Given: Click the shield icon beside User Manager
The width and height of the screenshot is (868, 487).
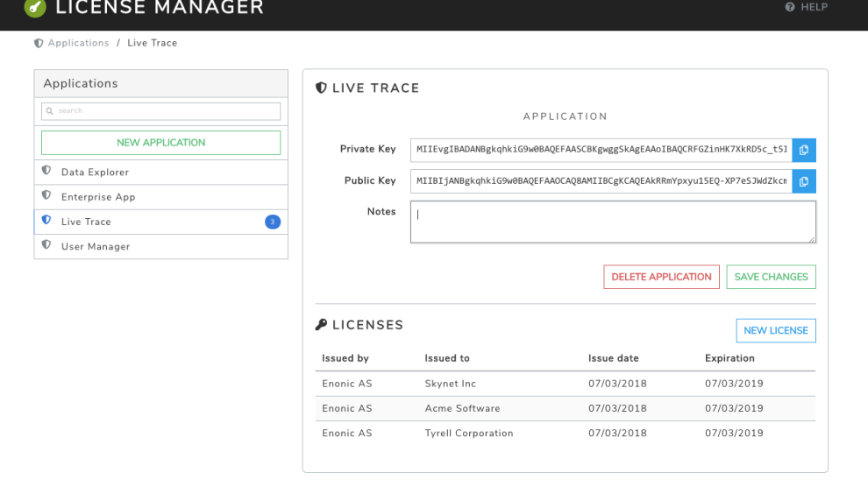Looking at the screenshot, I should [x=46, y=246].
